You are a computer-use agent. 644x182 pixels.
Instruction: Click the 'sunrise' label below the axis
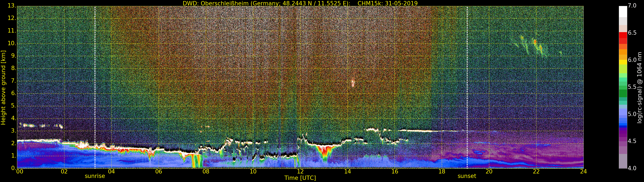(x=95, y=176)
